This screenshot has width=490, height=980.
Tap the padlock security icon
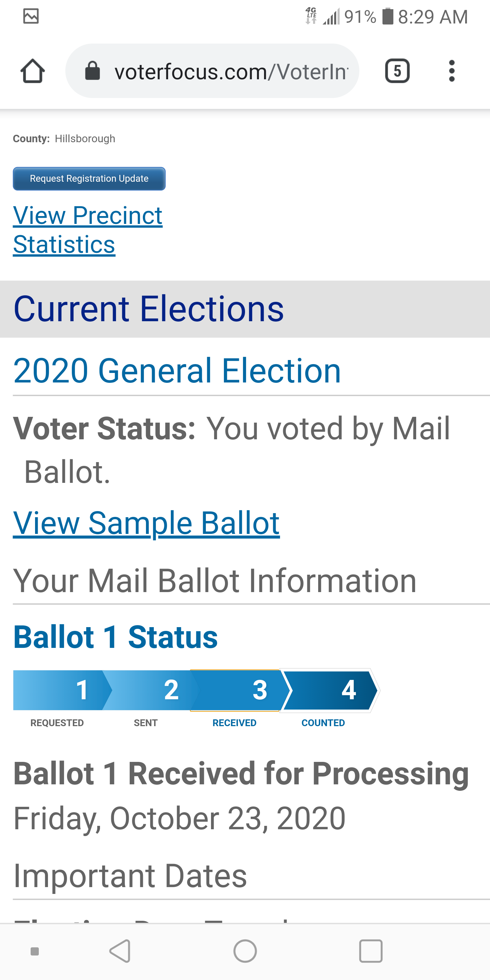coord(92,71)
